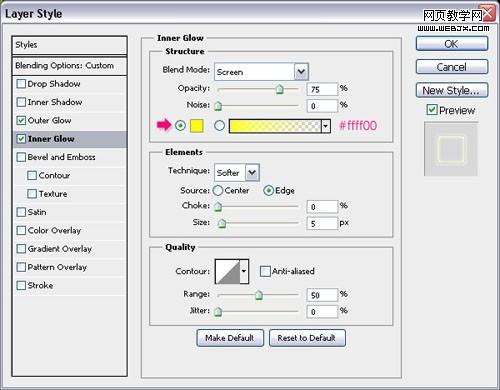Image resolution: width=500 pixels, height=390 pixels.
Task: Select the Center source radio button
Action: 218,191
